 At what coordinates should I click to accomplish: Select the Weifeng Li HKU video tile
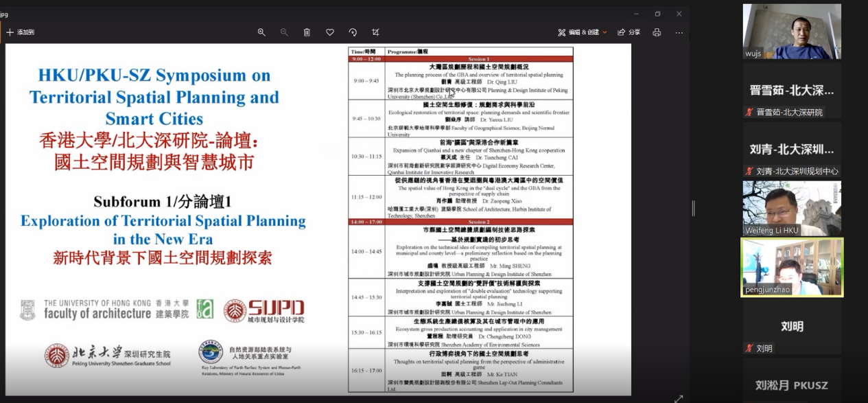coord(792,208)
